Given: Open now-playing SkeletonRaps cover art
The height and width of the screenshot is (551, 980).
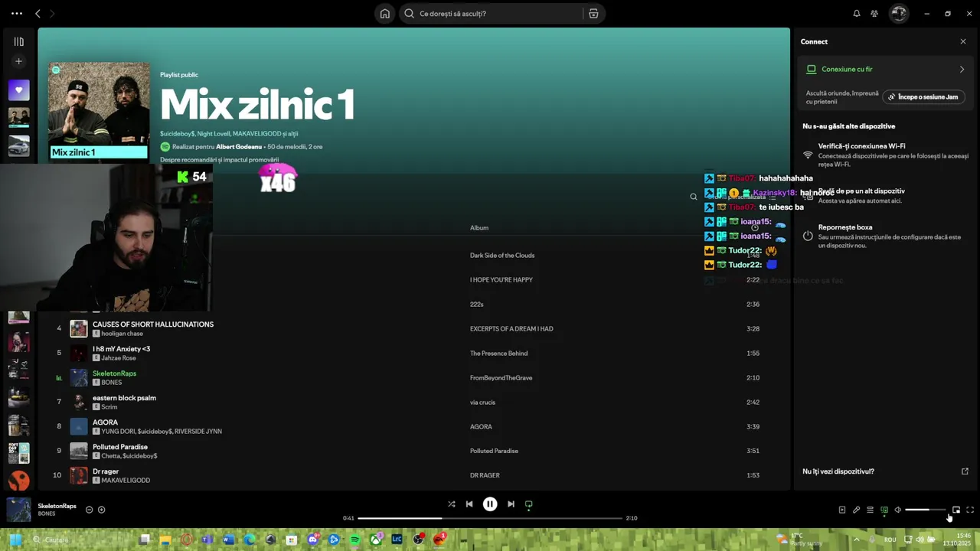Looking at the screenshot, I should pos(19,510).
